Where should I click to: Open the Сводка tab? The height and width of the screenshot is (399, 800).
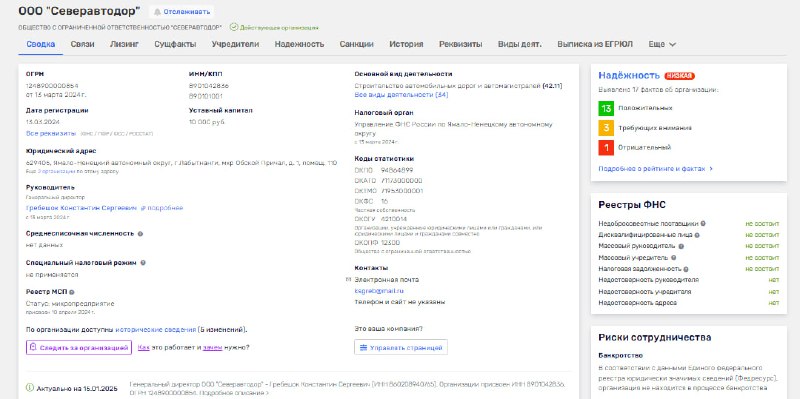40,44
